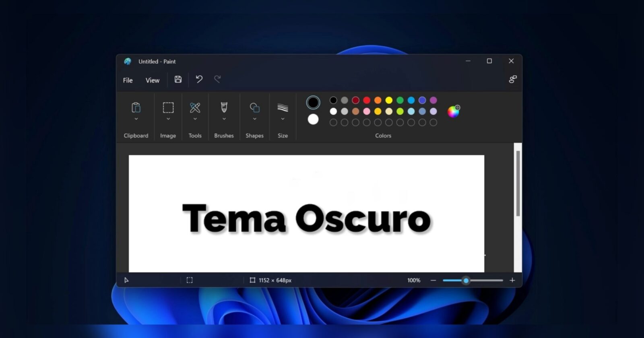Image resolution: width=644 pixels, height=338 pixels.
Task: Pick the orange palette swatch
Action: pos(378,100)
